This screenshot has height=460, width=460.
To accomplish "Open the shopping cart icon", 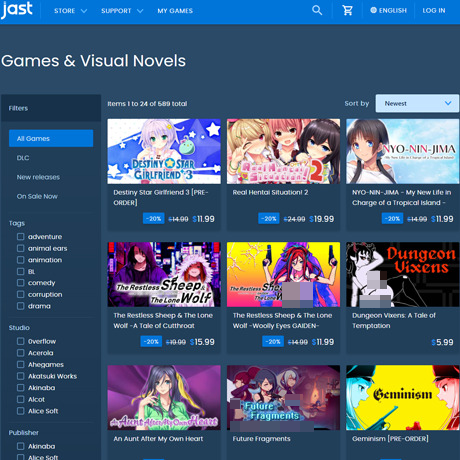I will pyautogui.click(x=347, y=11).
